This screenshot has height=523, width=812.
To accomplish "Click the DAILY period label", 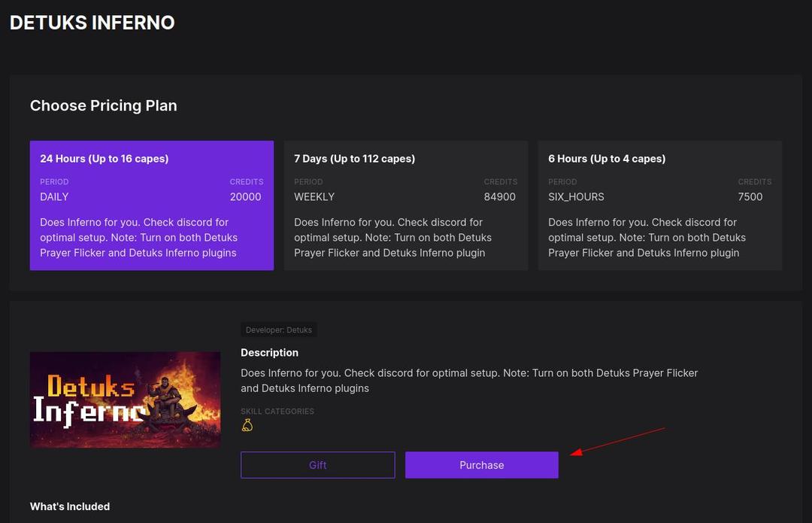I will point(54,196).
